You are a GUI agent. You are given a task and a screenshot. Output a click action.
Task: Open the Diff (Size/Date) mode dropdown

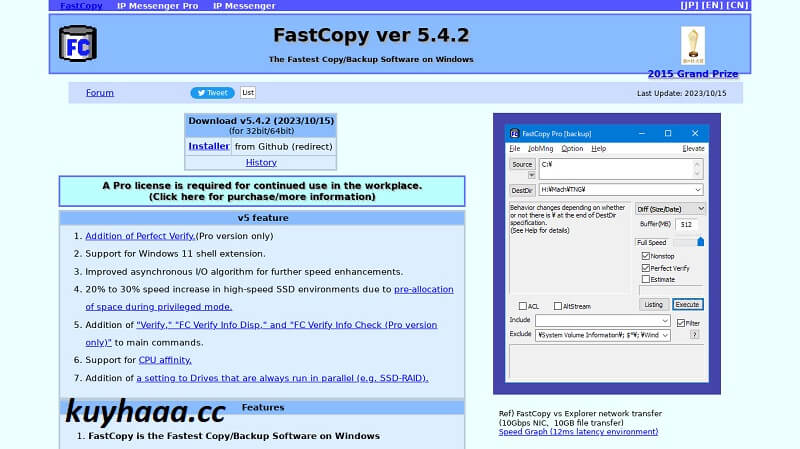701,209
